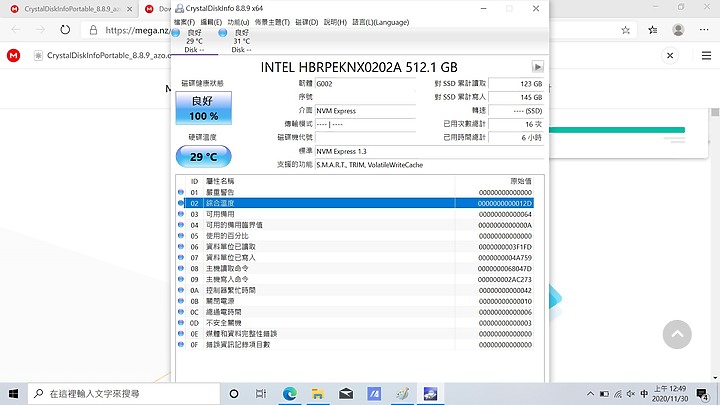
Task: Click the status dot of attribute 03
Action: (x=180, y=214)
